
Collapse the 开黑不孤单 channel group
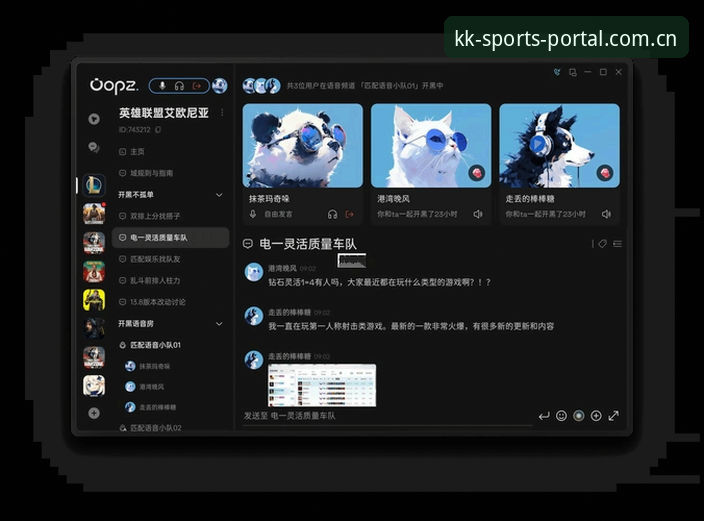pos(219,195)
